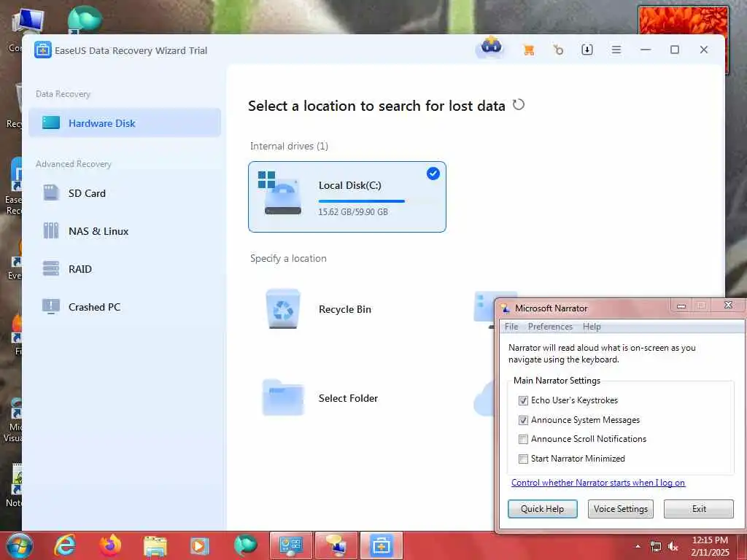Open the clock showing 12:15 PM

click(x=710, y=546)
